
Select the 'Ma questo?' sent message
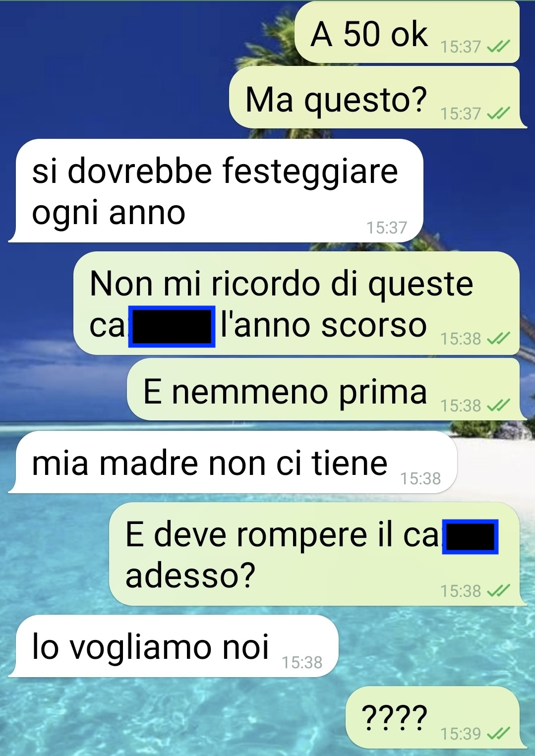click(x=378, y=98)
